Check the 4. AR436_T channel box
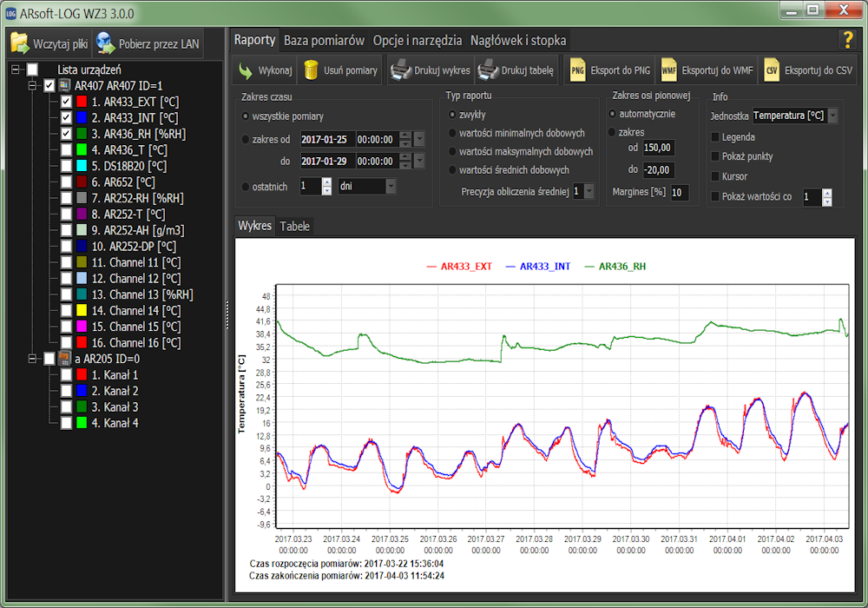Viewport: 868px width, 608px height. [x=66, y=150]
